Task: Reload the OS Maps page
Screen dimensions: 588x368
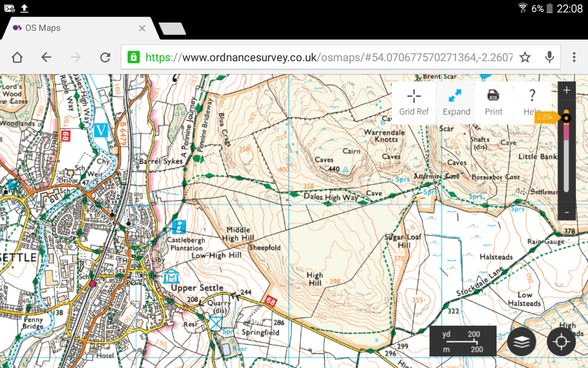Action: point(105,57)
